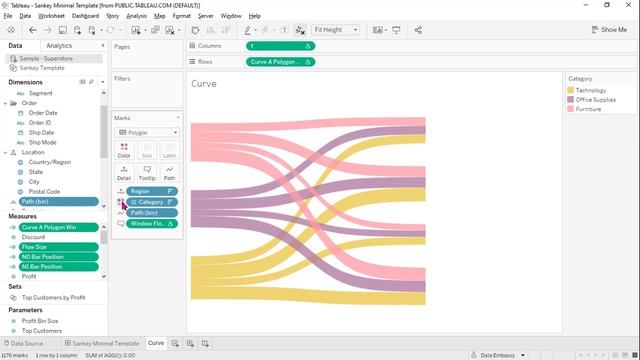Click the Window Flo.. pill on Marks
This screenshot has height=360, width=640.
coord(152,224)
